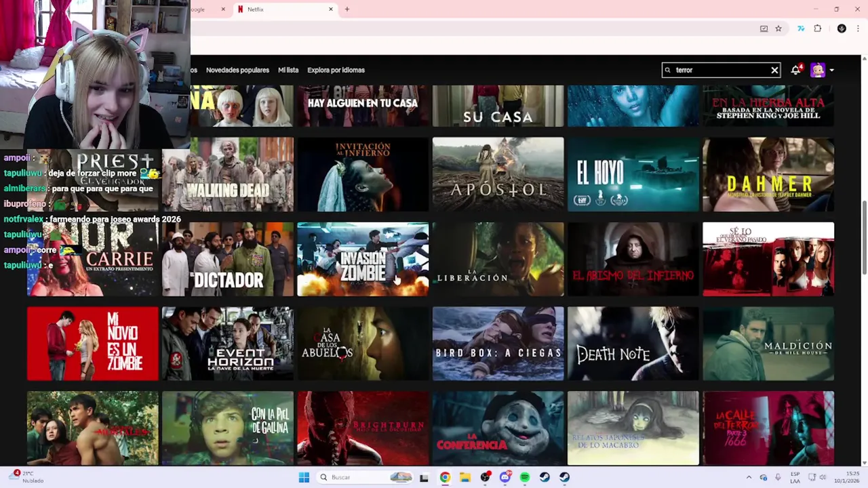Image resolution: width=868 pixels, height=488 pixels.
Task: Open the Death Note card
Action: coord(633,344)
